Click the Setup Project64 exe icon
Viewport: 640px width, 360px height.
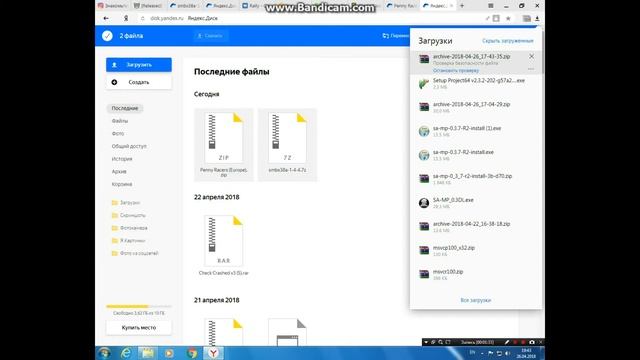click(x=424, y=84)
